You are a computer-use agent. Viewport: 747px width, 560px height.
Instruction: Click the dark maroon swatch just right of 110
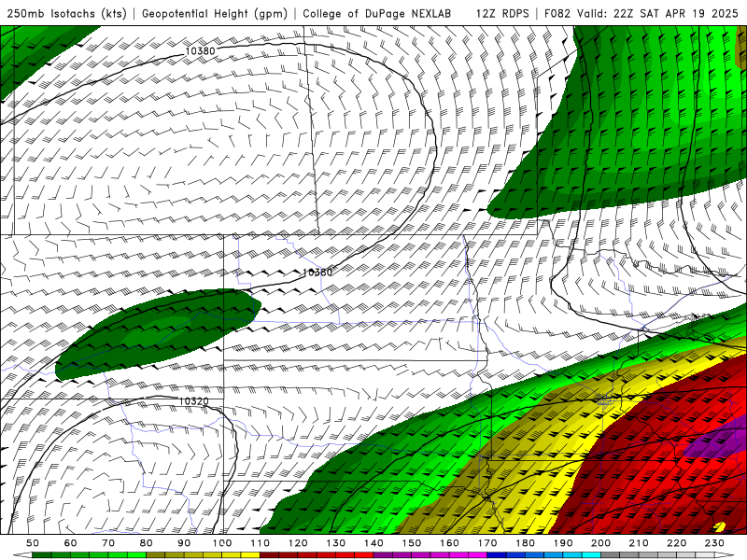(269, 555)
